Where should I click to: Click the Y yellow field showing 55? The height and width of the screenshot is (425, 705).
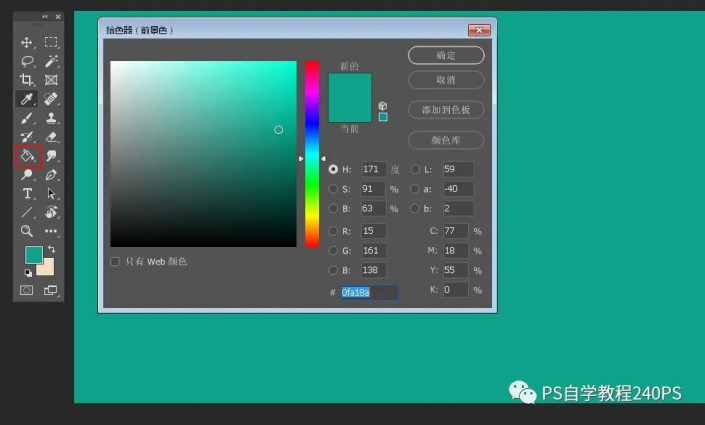click(456, 270)
